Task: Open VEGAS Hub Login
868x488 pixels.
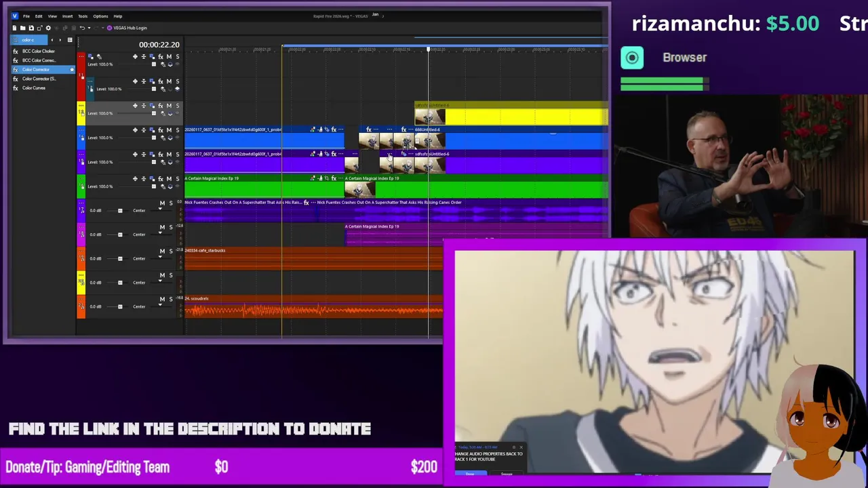Action: pyautogui.click(x=127, y=28)
